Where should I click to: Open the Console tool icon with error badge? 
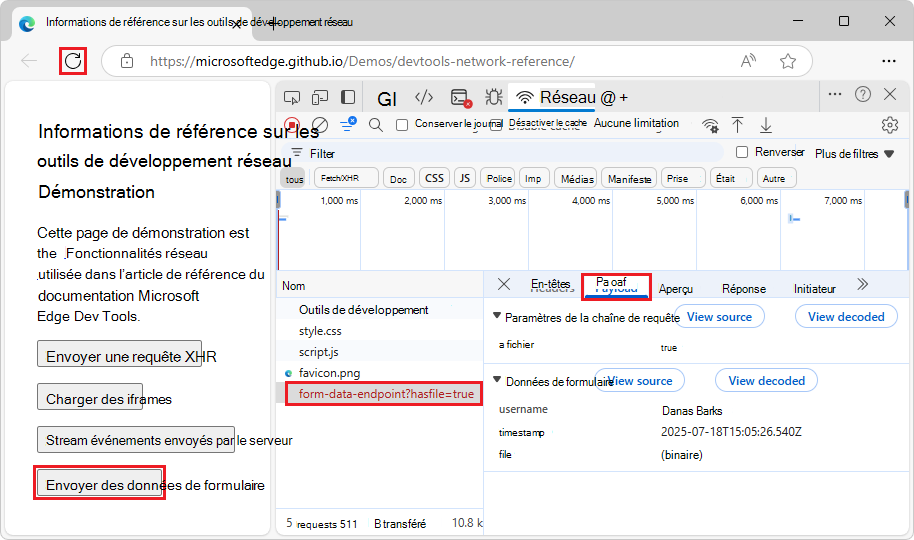pos(461,97)
